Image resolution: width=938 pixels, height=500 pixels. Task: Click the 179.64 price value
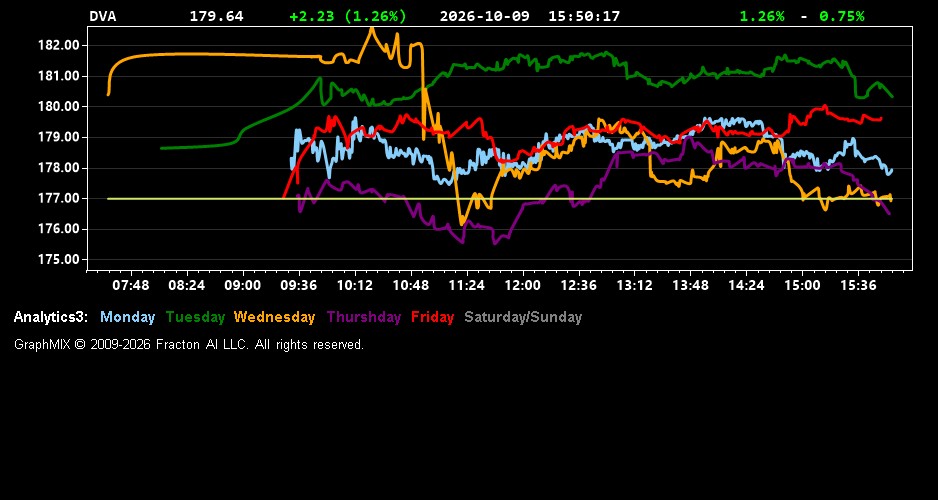(x=217, y=16)
